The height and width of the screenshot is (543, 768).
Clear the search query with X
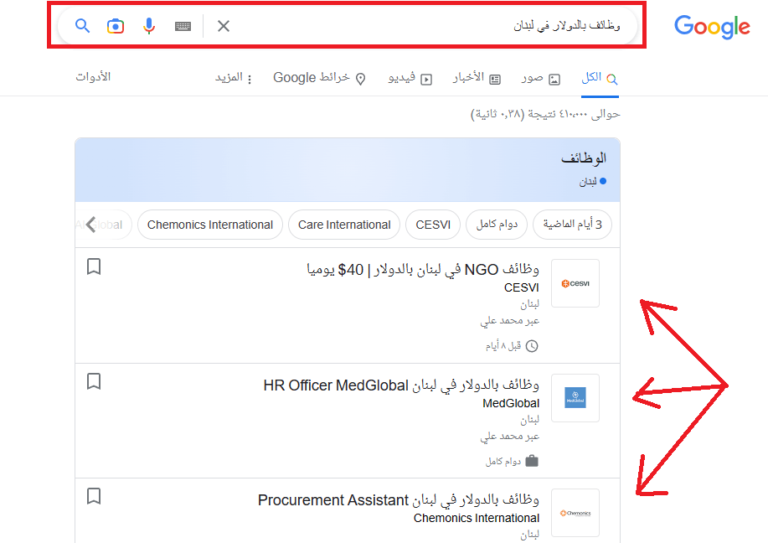pyautogui.click(x=223, y=26)
